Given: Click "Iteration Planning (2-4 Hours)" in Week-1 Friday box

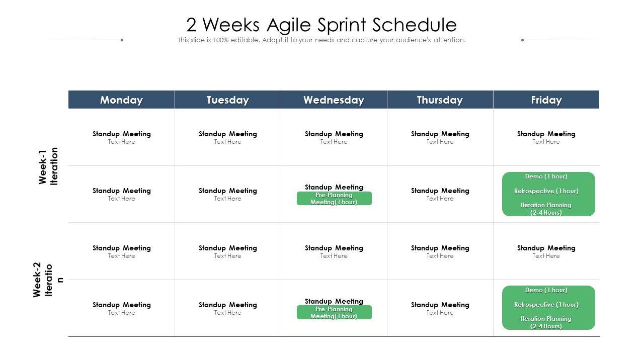Looking at the screenshot, I should [546, 209].
